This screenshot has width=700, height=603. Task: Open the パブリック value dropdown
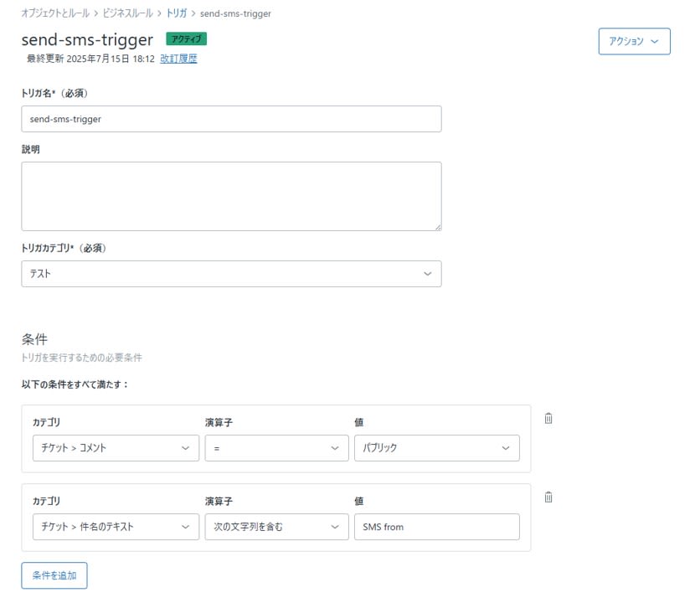pos(436,448)
